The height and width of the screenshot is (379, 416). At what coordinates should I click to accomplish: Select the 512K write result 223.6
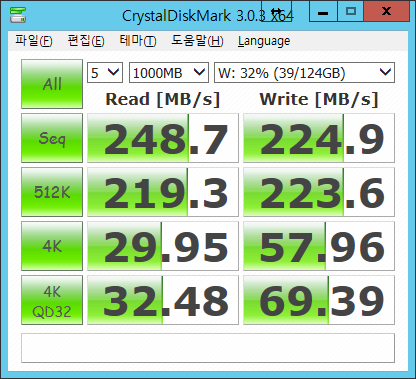pos(319,192)
